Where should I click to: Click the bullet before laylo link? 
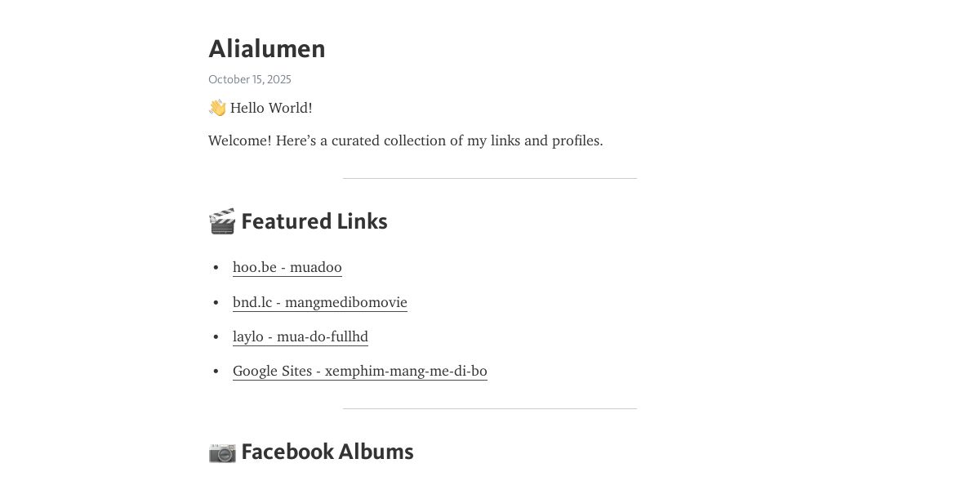click(x=216, y=336)
